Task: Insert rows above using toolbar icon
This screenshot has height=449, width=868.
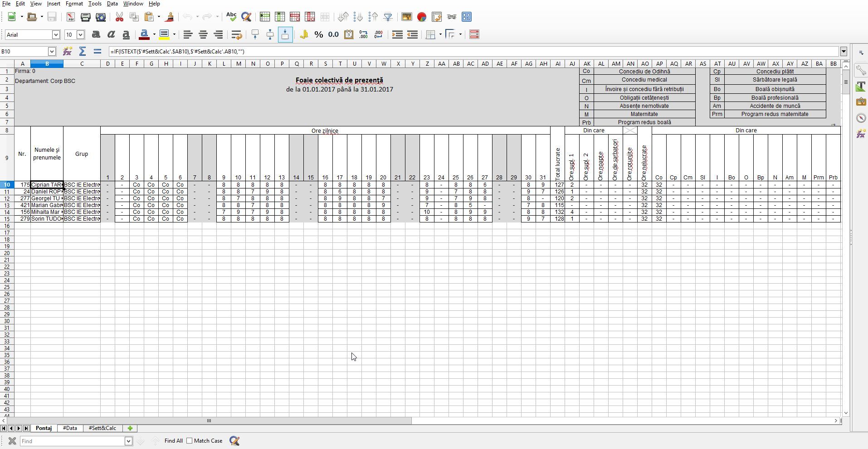Action: click(x=265, y=17)
